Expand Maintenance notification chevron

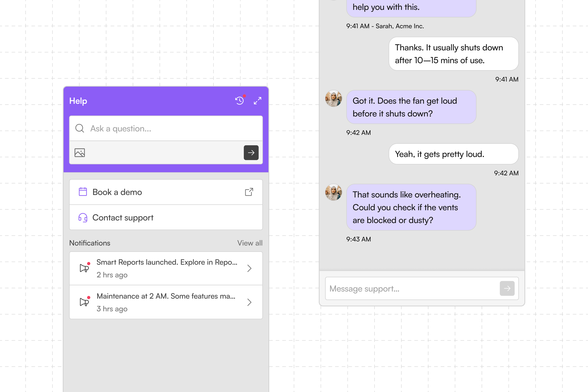249,302
